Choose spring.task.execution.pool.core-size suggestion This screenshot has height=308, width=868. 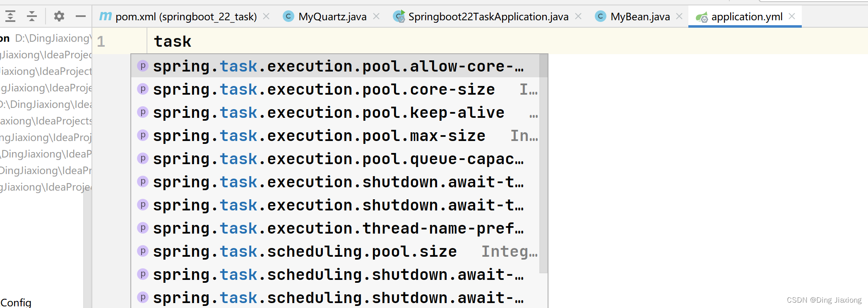click(x=335, y=89)
